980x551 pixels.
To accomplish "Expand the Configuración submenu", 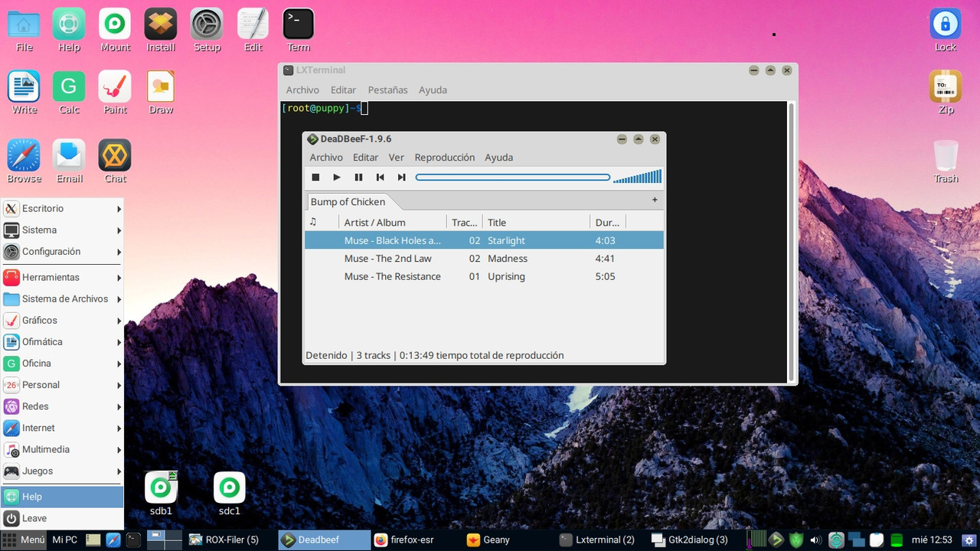I will [62, 252].
